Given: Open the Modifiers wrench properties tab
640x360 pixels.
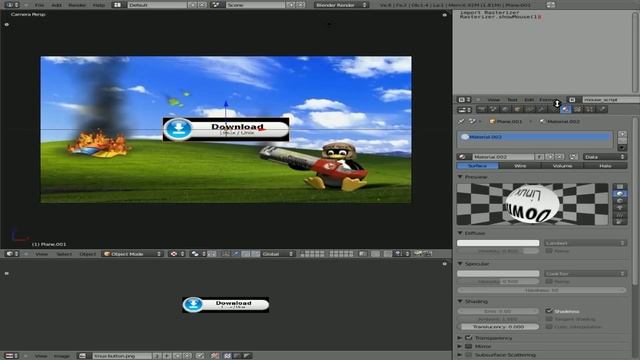Looking at the screenshot, I should 541,109.
